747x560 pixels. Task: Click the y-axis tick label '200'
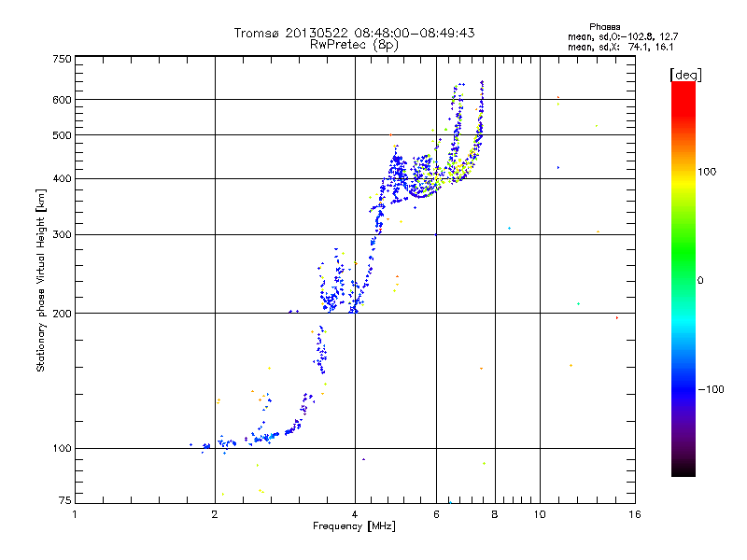point(62,314)
